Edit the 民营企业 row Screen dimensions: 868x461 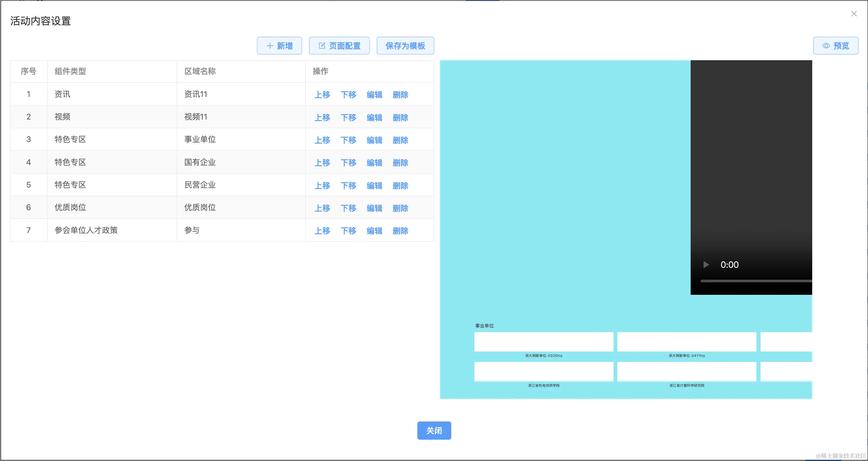pyautogui.click(x=374, y=185)
